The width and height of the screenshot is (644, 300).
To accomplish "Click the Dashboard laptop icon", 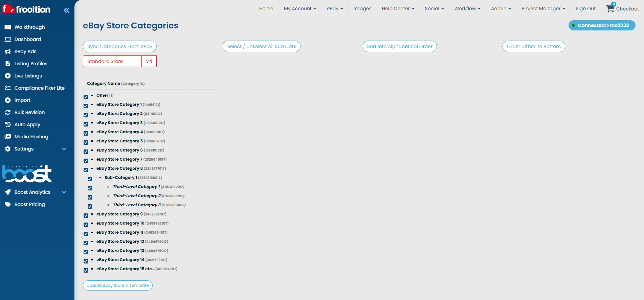I will (x=8, y=39).
